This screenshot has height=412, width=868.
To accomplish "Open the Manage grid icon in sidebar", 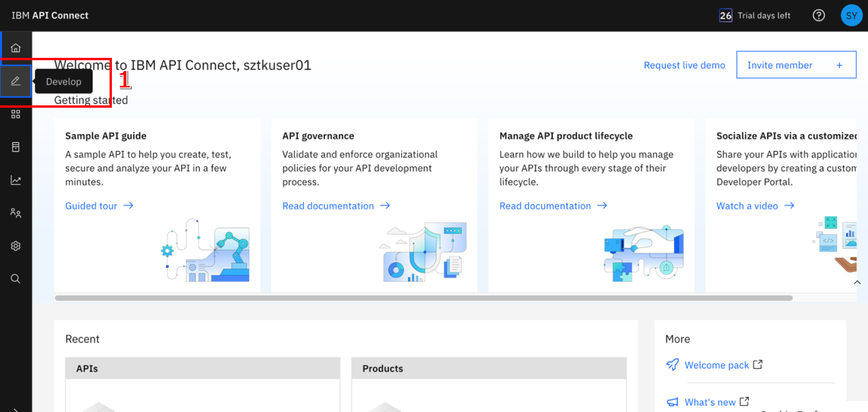I will pos(16,114).
